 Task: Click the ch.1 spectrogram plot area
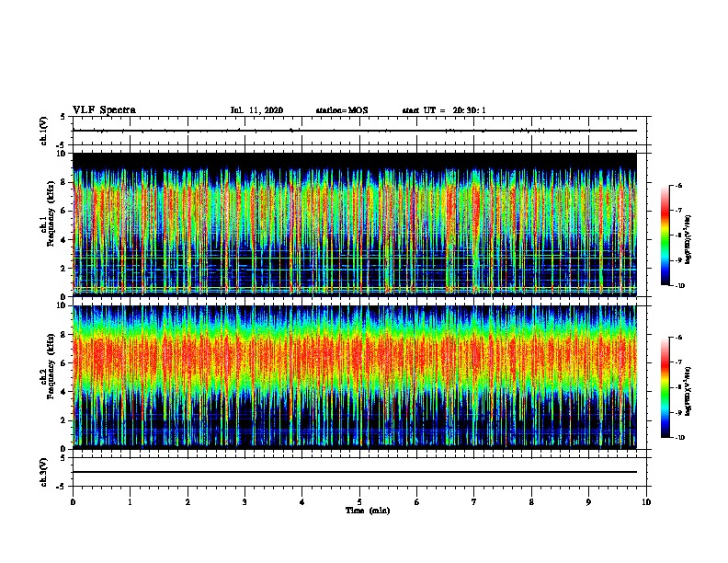click(355, 224)
